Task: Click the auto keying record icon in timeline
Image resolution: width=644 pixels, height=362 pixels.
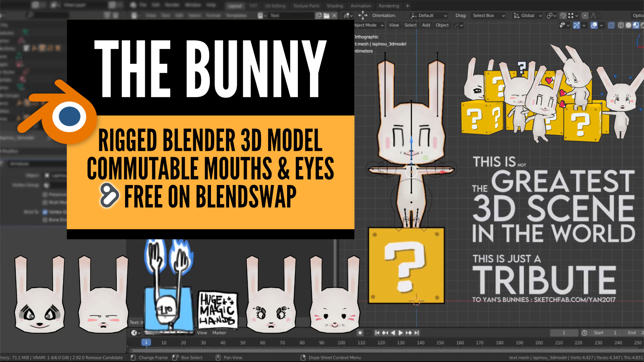Action: (360, 333)
